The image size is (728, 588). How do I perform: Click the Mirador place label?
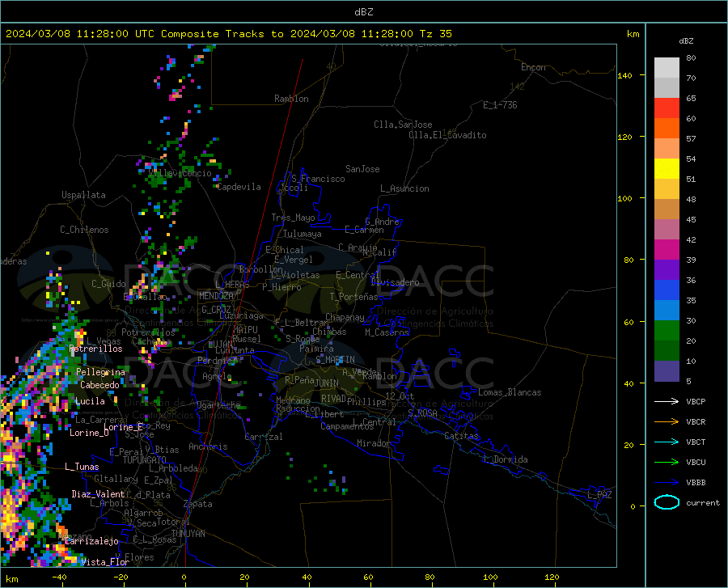pos(373,444)
